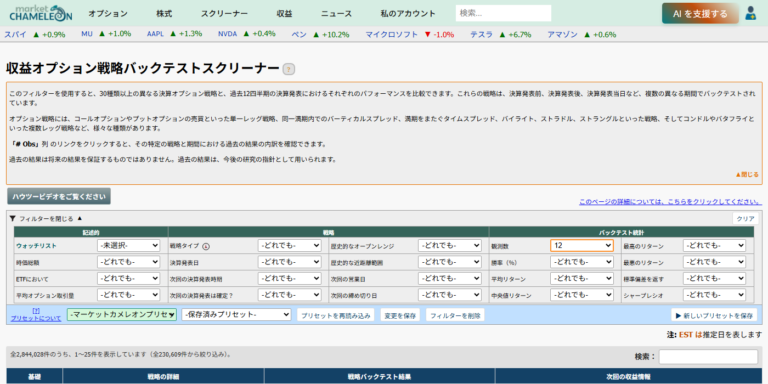
Task: Open the 歴史的なオープンレンジ dropdown
Action: click(x=450, y=245)
